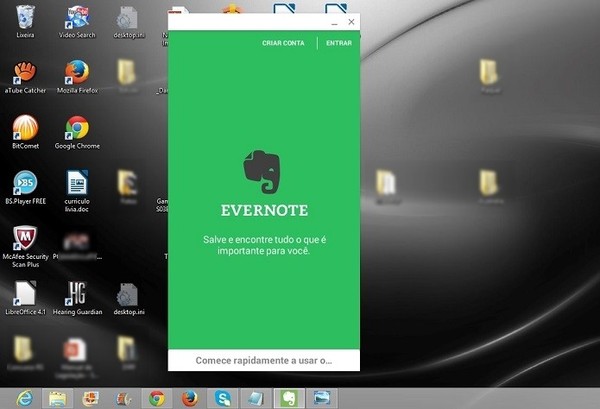
Task: Open Firefox from the taskbar
Action: 190,399
